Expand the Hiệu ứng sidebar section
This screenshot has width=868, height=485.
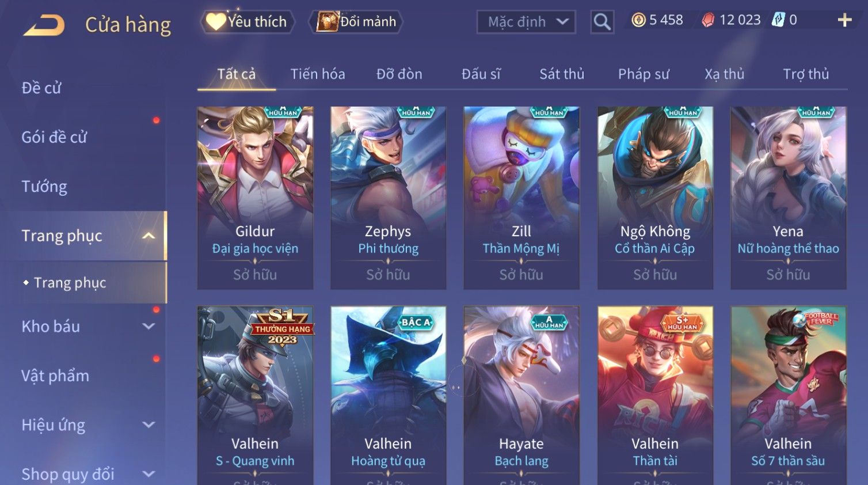pyautogui.click(x=149, y=425)
